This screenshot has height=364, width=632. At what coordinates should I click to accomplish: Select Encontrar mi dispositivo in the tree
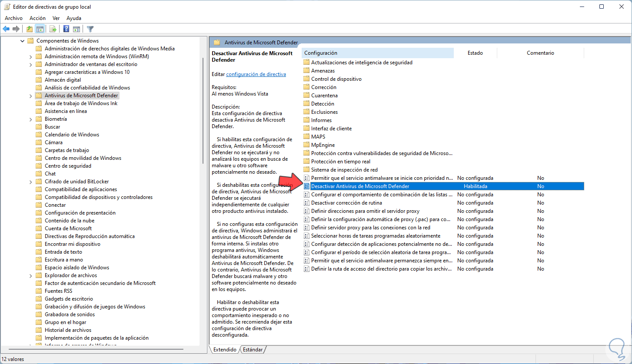[72, 244]
